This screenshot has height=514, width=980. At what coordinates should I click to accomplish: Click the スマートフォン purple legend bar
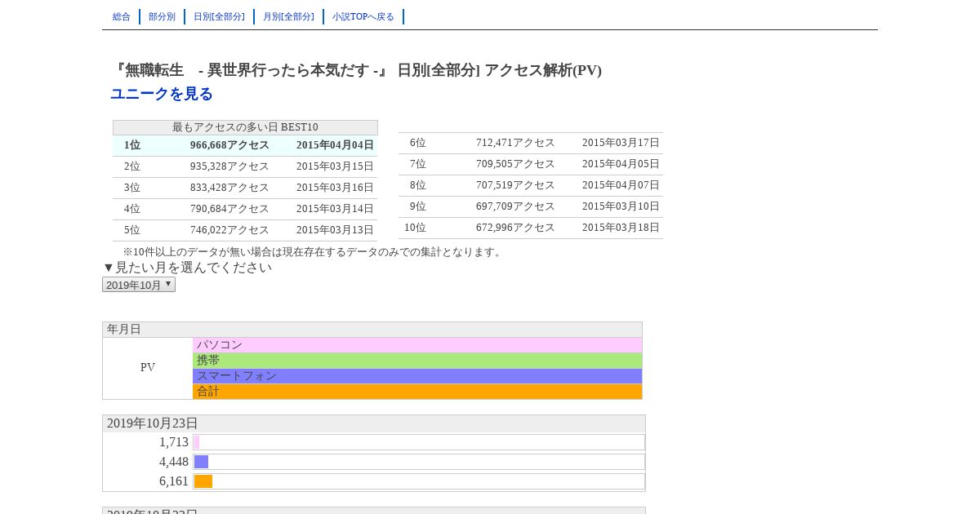pyautogui.click(x=417, y=376)
